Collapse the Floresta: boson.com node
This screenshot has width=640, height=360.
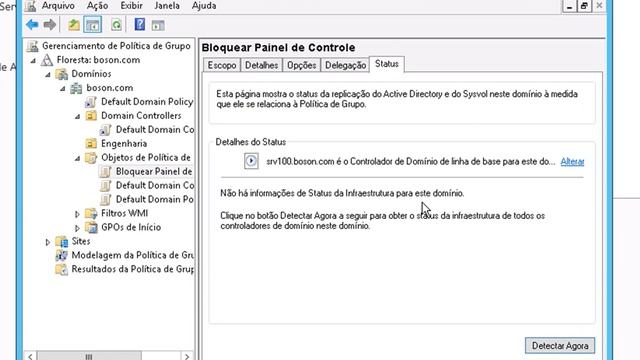[33, 61]
